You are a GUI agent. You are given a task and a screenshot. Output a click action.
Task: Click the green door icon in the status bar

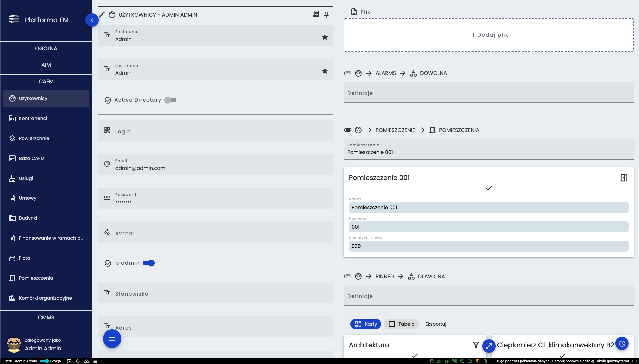pyautogui.click(x=485, y=361)
